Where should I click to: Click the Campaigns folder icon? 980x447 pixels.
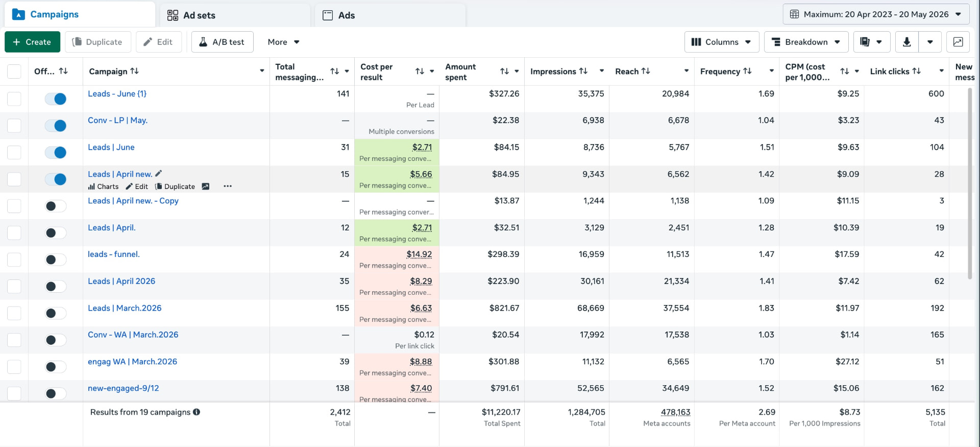pos(18,14)
